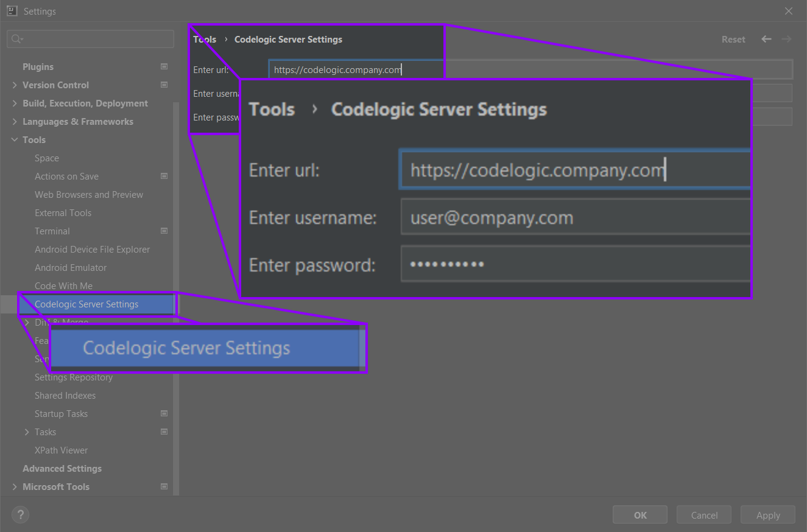
Task: Click Tools in the breadcrumb path
Action: 204,39
